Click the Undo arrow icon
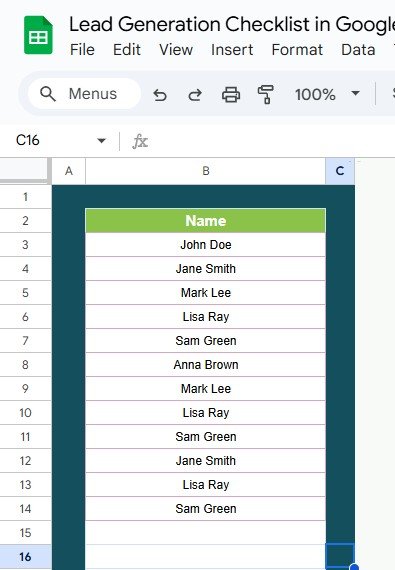 click(x=160, y=95)
